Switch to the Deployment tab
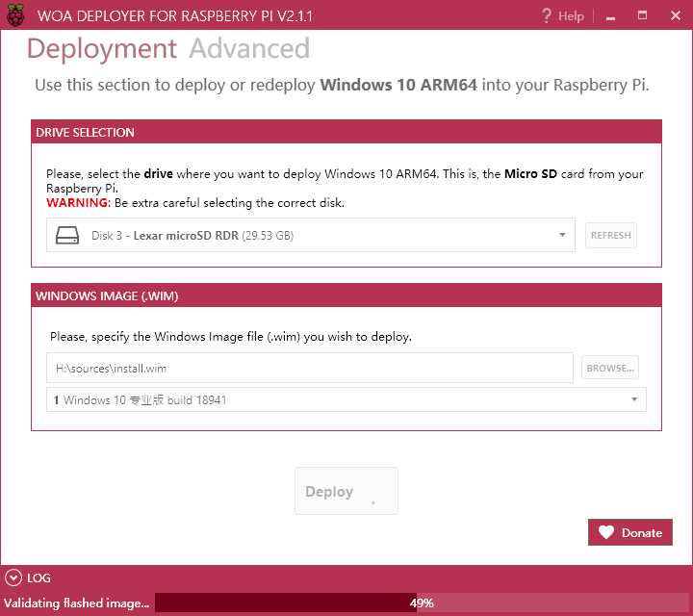The image size is (693, 616). [x=102, y=49]
